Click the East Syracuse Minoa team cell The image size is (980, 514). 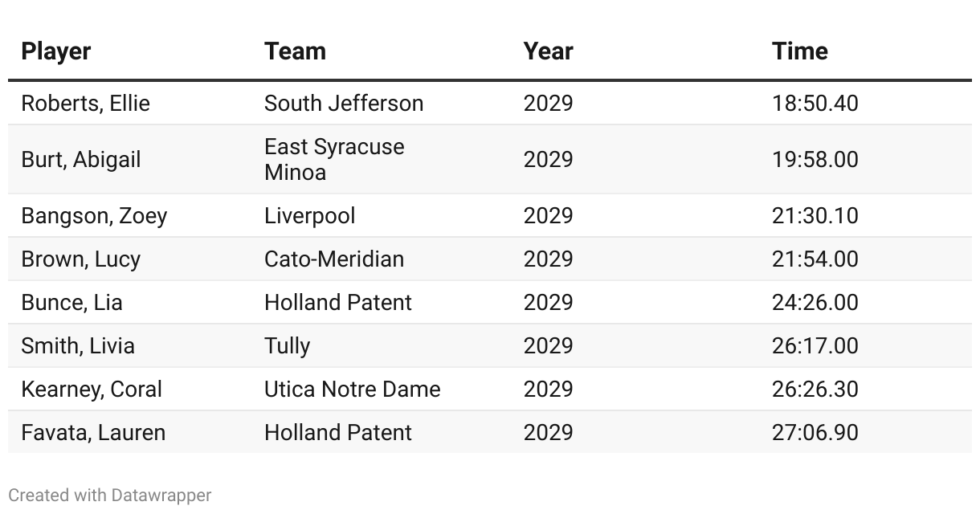pos(334,160)
